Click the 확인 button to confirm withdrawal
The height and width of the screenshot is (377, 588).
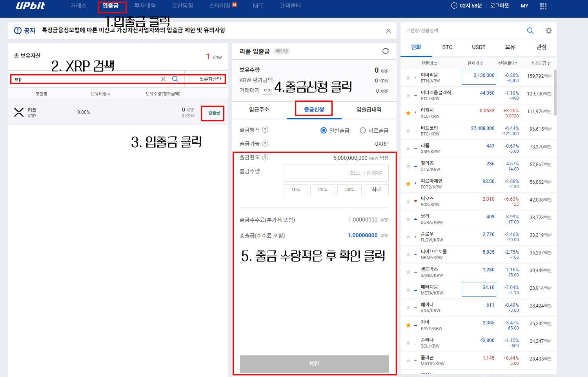pyautogui.click(x=313, y=364)
